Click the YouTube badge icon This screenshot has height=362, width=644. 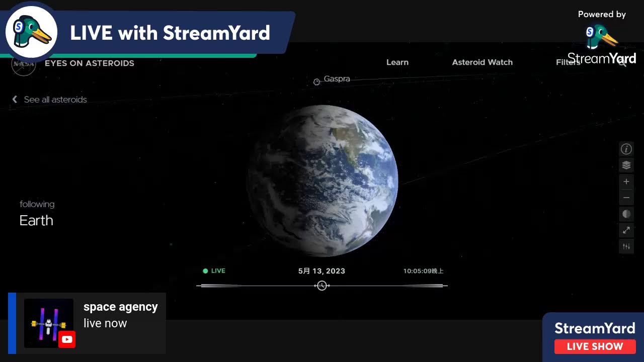[67, 339]
